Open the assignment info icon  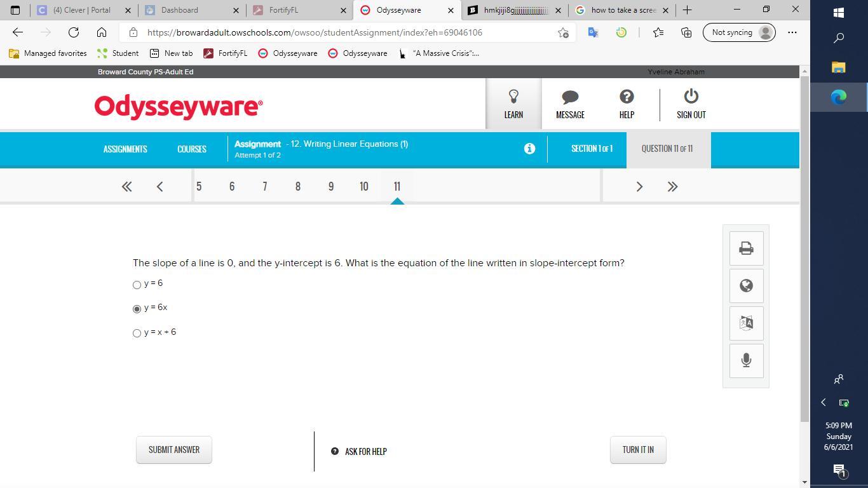pyautogui.click(x=529, y=148)
